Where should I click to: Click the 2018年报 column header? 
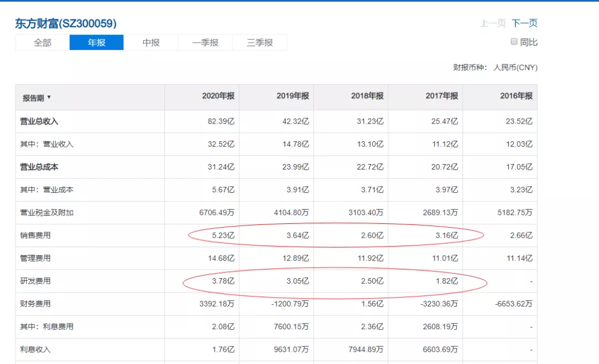pyautogui.click(x=367, y=96)
